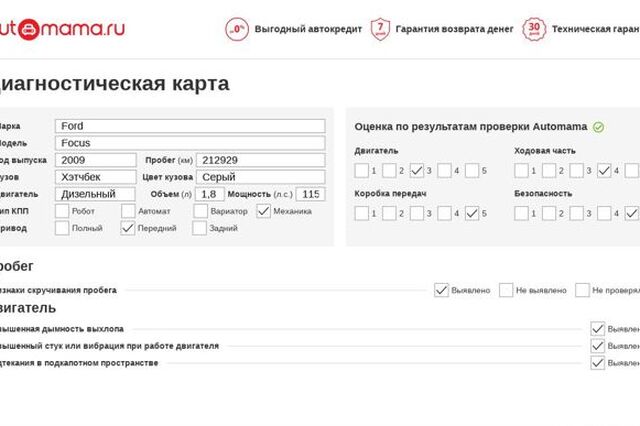Toggle Выявлено for exhaust smoke row
640x426 pixels.
pos(598,329)
